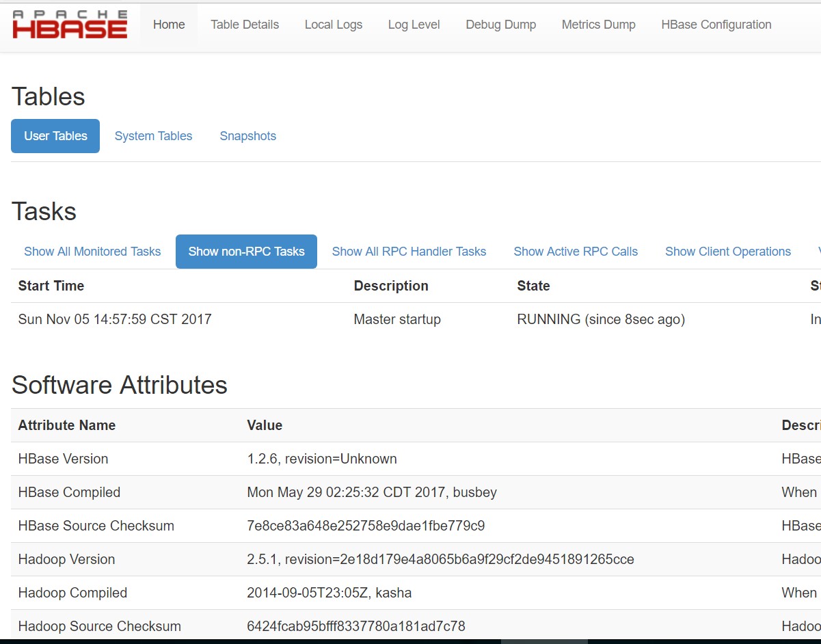Click the Start Time column header
The image size is (821, 644).
[x=51, y=286]
